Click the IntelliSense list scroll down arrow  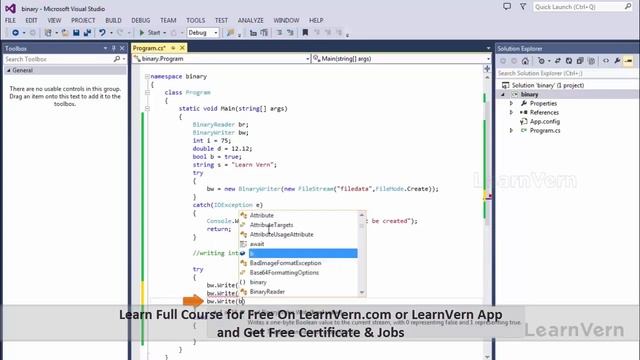click(x=362, y=292)
